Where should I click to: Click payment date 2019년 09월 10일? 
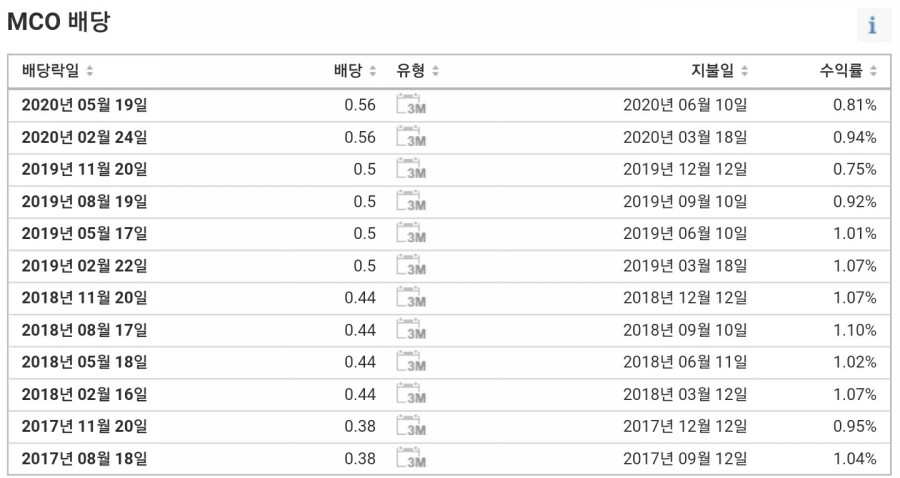pos(685,201)
